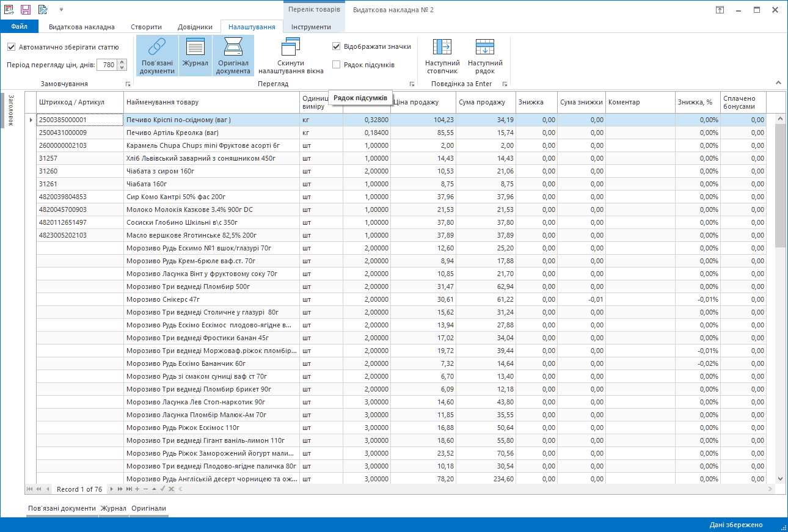Decrease price review period days with down arrow
Image resolution: width=788 pixels, height=532 pixels.
[122, 67]
